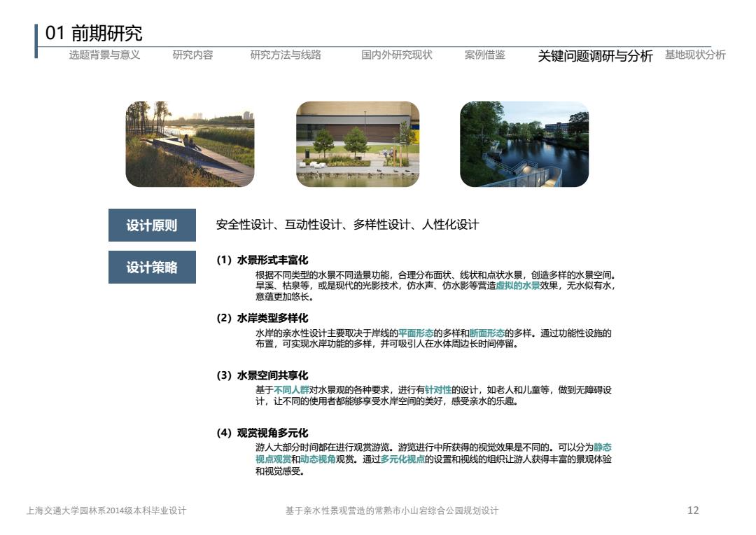Click the highlighted word 断面形态
756x535 pixels.
click(x=486, y=333)
